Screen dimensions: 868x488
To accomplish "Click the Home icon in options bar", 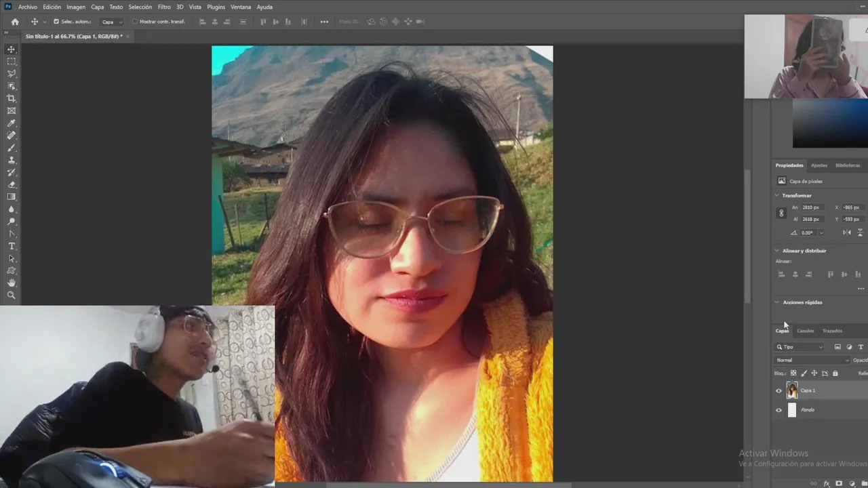I will tap(15, 22).
